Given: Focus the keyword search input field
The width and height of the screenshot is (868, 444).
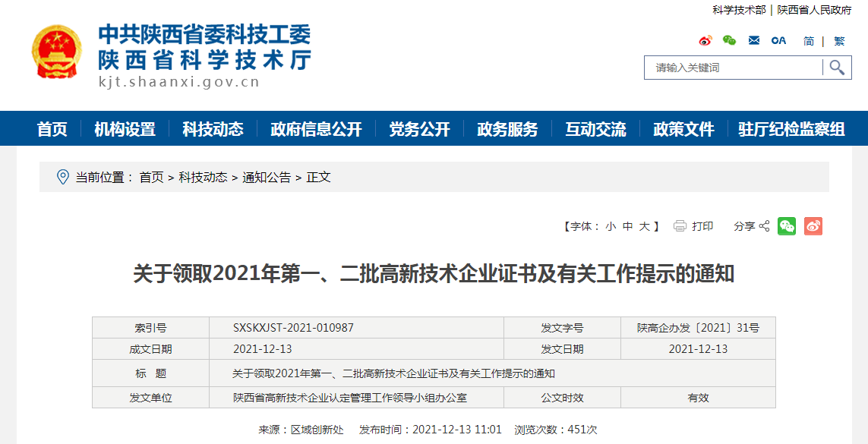Looking at the screenshot, I should (734, 68).
